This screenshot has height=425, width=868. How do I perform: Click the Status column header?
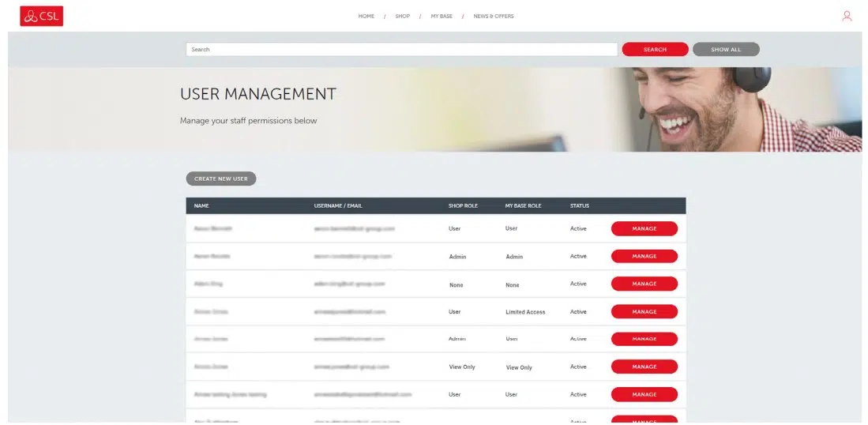tap(580, 205)
